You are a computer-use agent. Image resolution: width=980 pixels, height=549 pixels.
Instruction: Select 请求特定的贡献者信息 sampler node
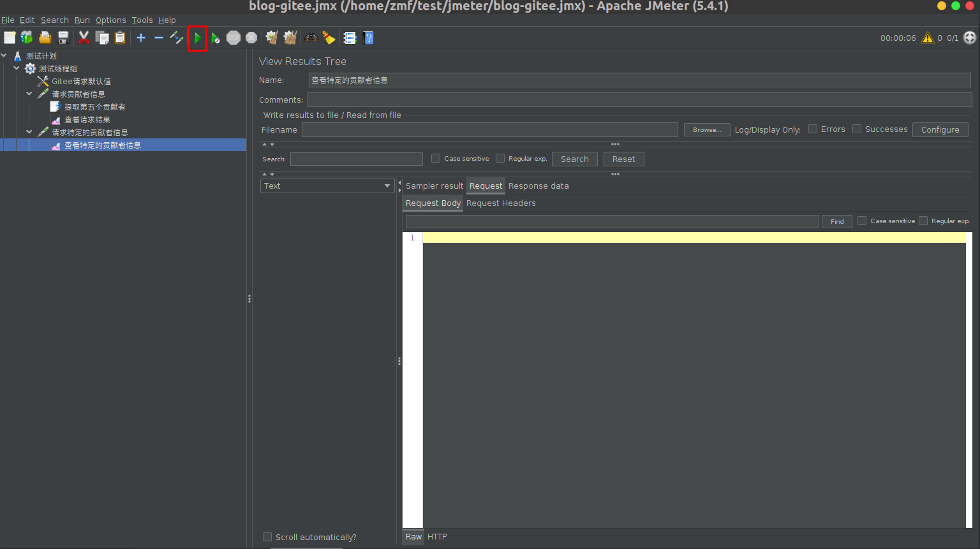(x=90, y=133)
